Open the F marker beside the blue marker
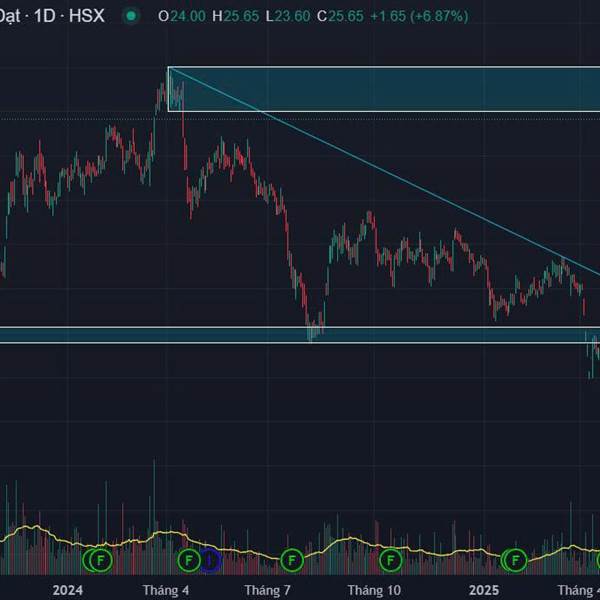 (189, 561)
